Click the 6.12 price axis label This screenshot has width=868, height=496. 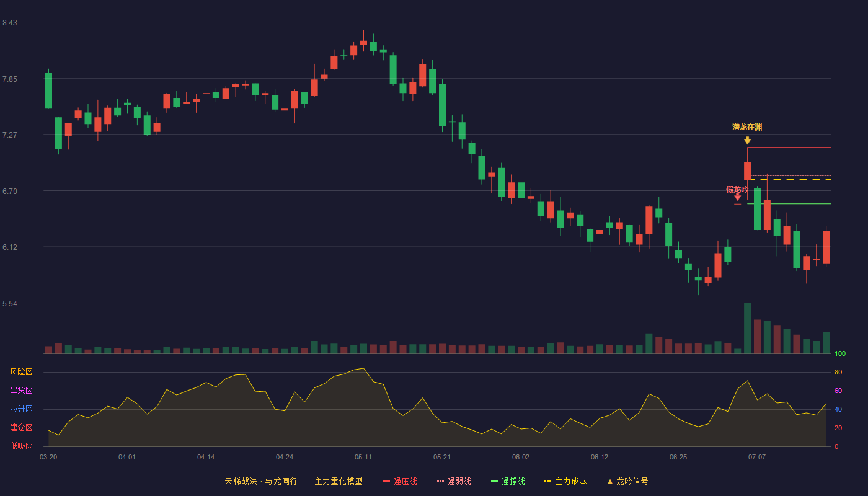click(x=9, y=247)
